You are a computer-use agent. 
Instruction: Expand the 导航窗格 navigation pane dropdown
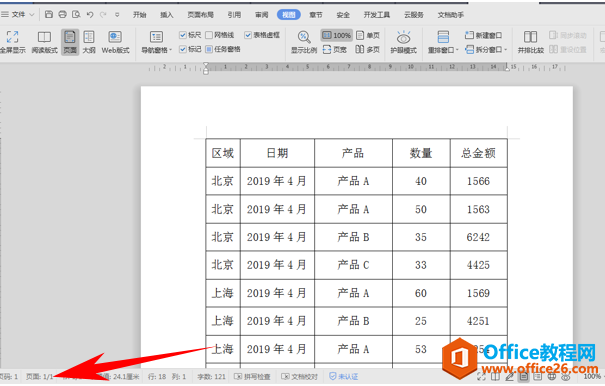171,50
